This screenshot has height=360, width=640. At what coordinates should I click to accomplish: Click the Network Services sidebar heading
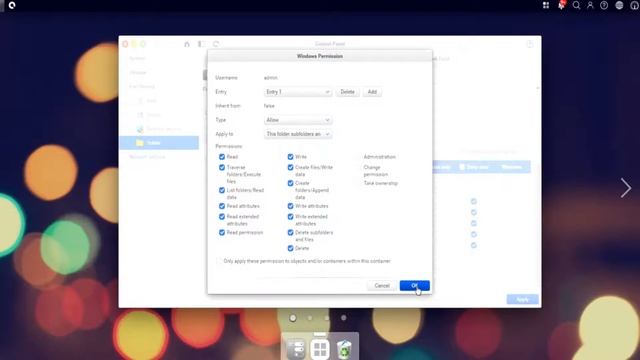(147, 157)
